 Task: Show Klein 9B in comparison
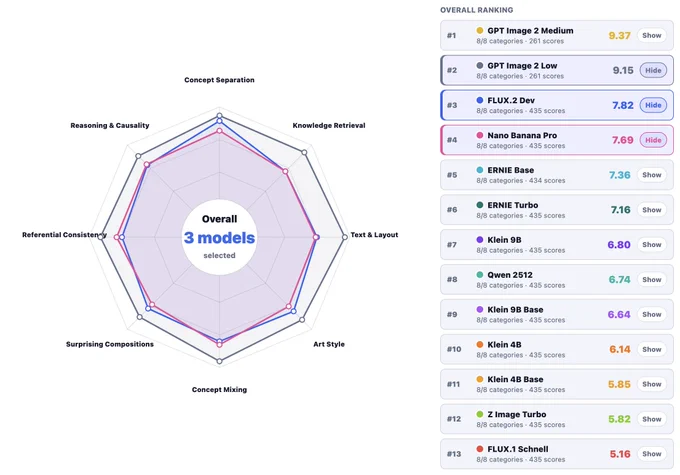click(651, 245)
